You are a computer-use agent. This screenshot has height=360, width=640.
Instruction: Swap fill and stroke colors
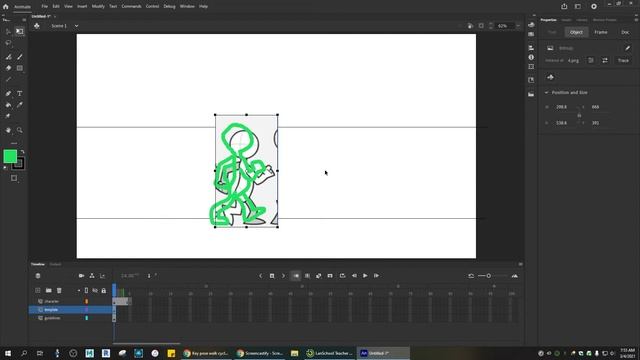coord(22,151)
